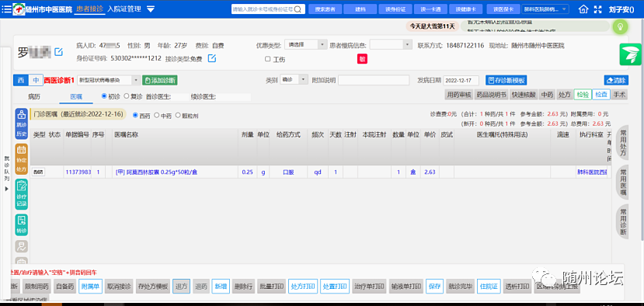Viewport: 644px width, 306px height.
Task: Click the gray sidebar icon below 转诊
Action: pyautogui.click(x=21, y=246)
